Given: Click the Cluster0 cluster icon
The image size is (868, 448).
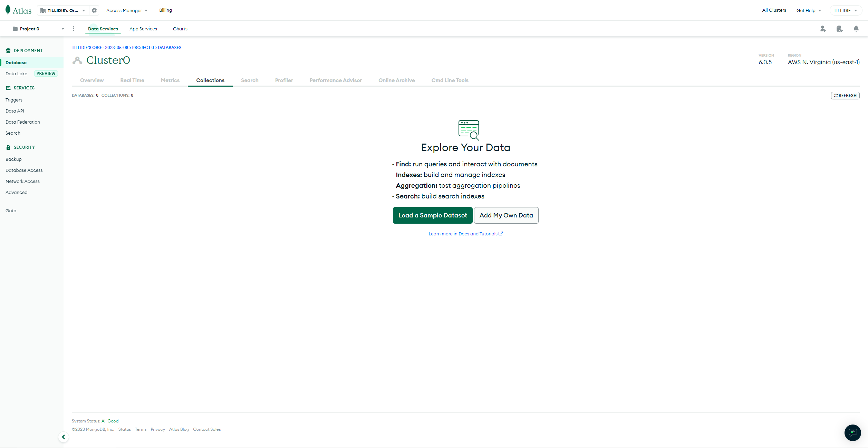Looking at the screenshot, I should [77, 60].
